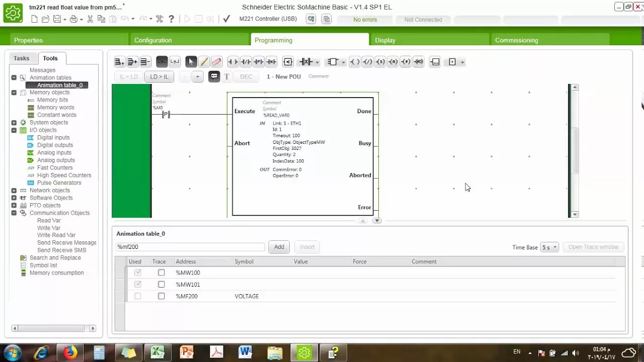The height and width of the screenshot is (362, 644).
Task: Click the left panel horizontal scrollbar
Action: point(53,328)
